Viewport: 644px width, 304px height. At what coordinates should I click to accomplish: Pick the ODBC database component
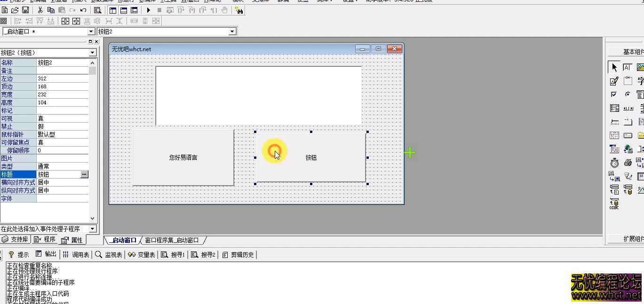(x=614, y=203)
